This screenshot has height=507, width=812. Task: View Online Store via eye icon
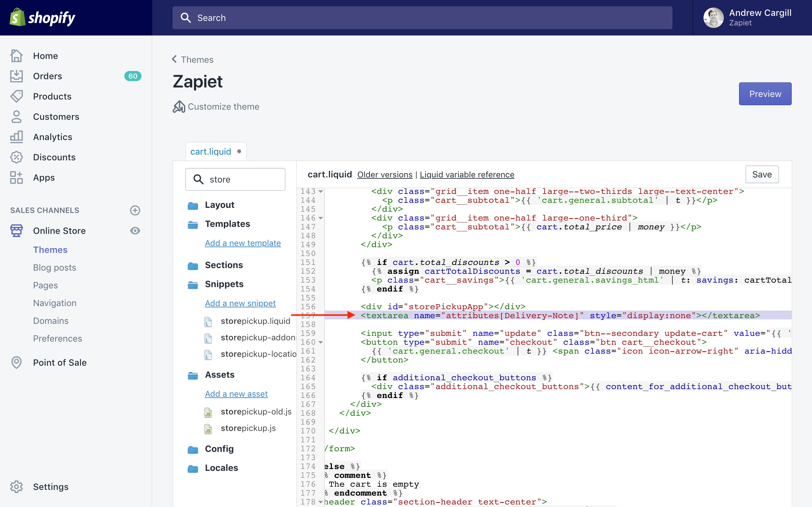pos(135,231)
